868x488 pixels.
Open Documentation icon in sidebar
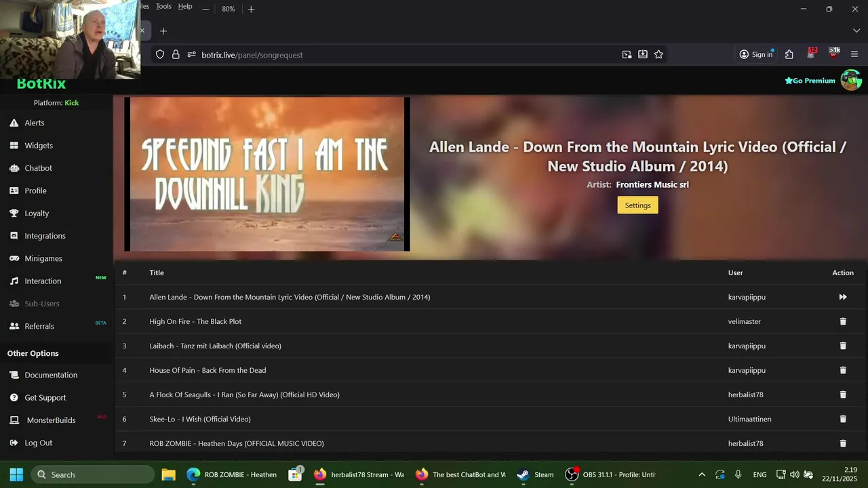[x=14, y=375]
